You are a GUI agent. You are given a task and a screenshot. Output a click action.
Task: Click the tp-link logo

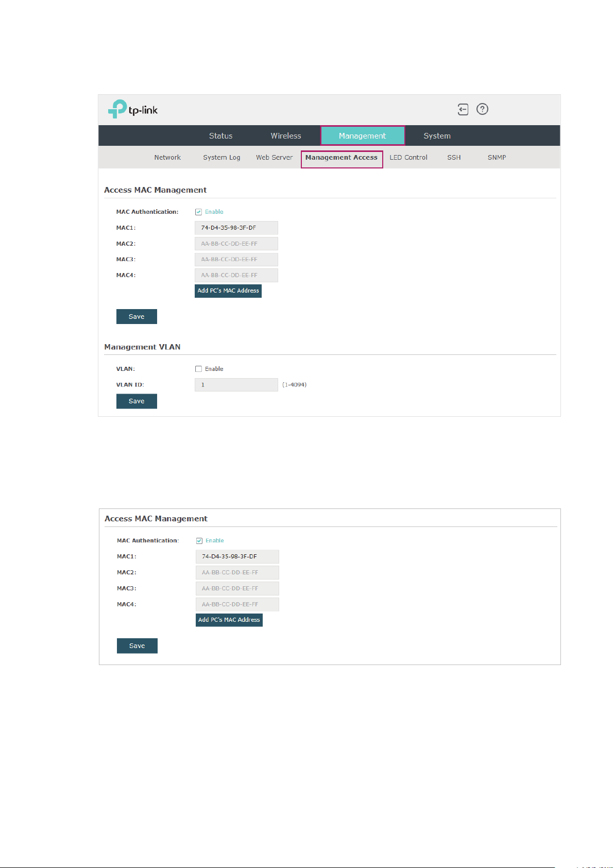[x=133, y=109]
